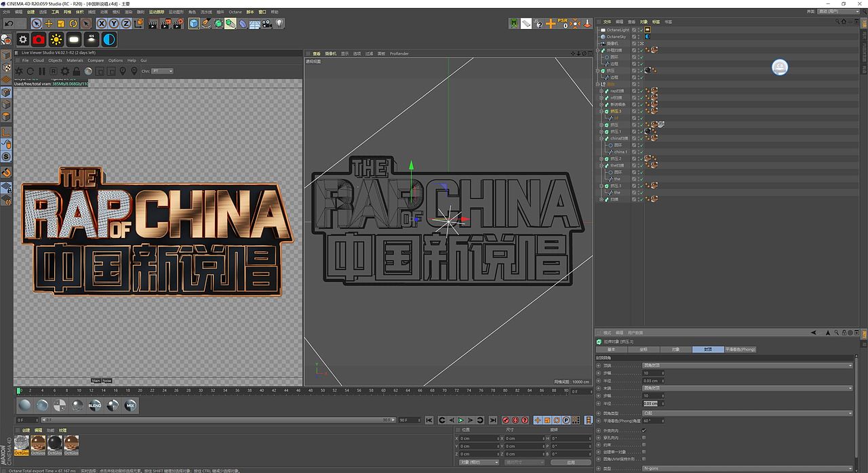Screen dimensions: 868x473
Task: Open the Octane menu in menu bar
Action: (235, 12)
